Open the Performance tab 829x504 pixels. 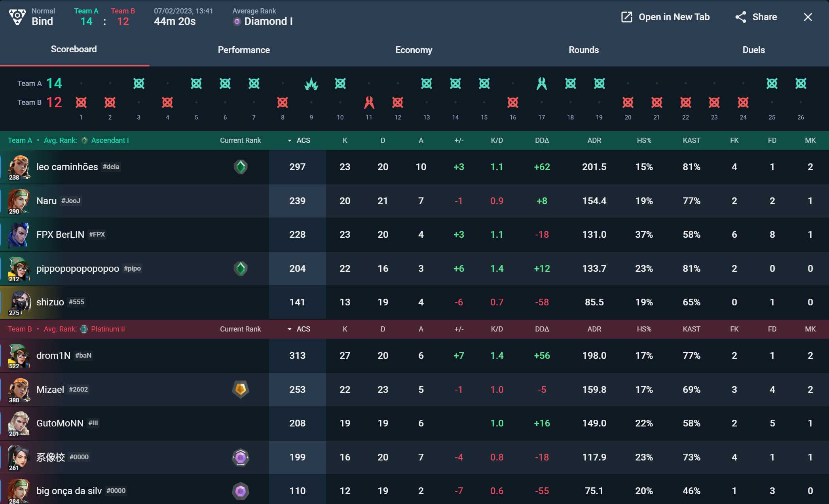point(244,50)
